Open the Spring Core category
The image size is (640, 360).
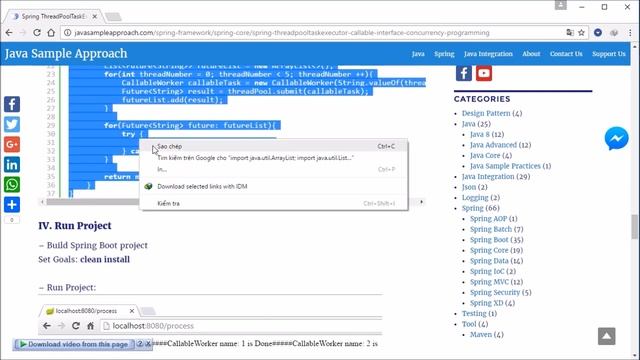489,250
